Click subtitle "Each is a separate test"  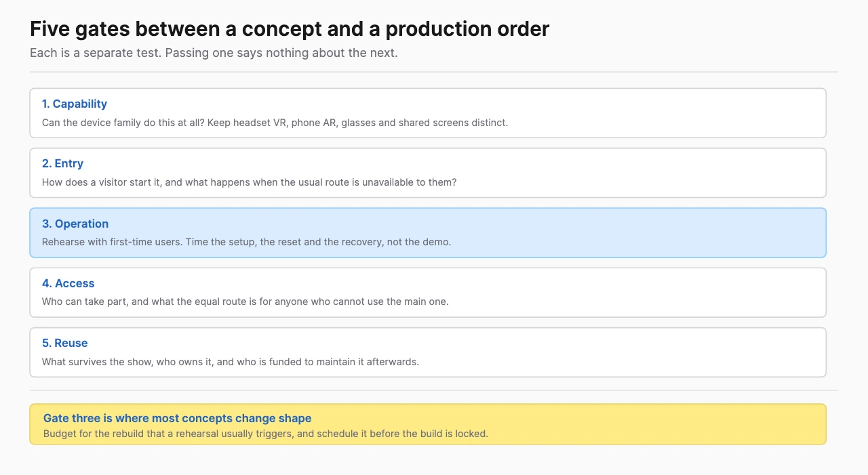pyautogui.click(x=95, y=53)
